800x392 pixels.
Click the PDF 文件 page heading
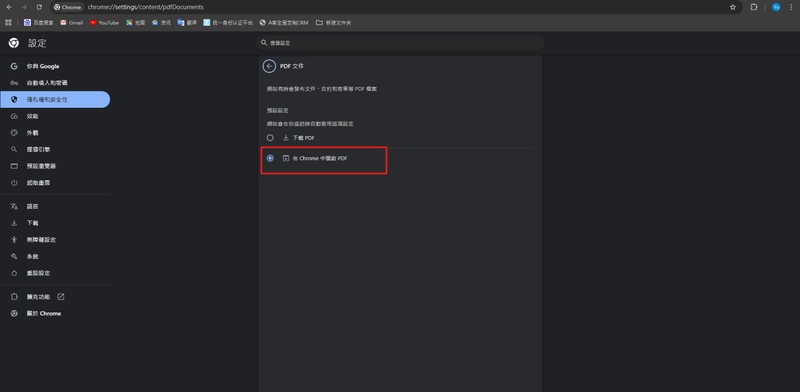292,66
